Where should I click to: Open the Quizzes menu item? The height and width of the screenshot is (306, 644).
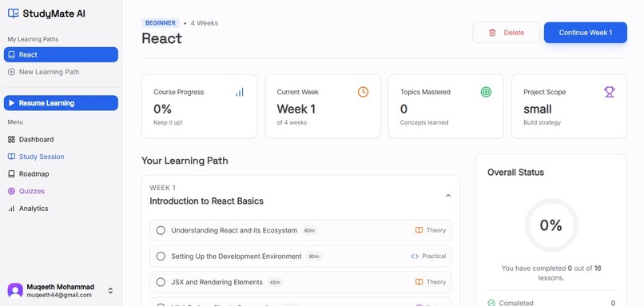(61, 191)
